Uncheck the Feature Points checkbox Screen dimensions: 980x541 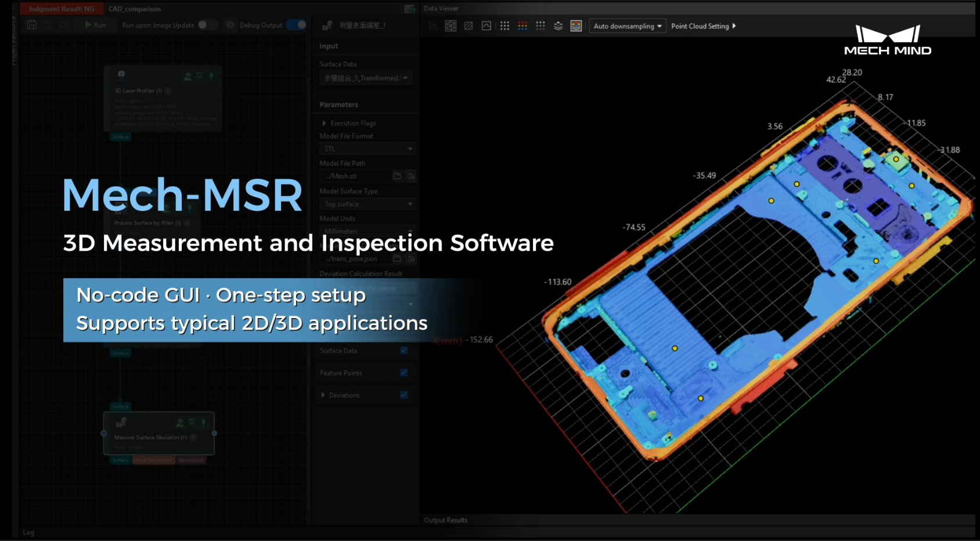[403, 373]
